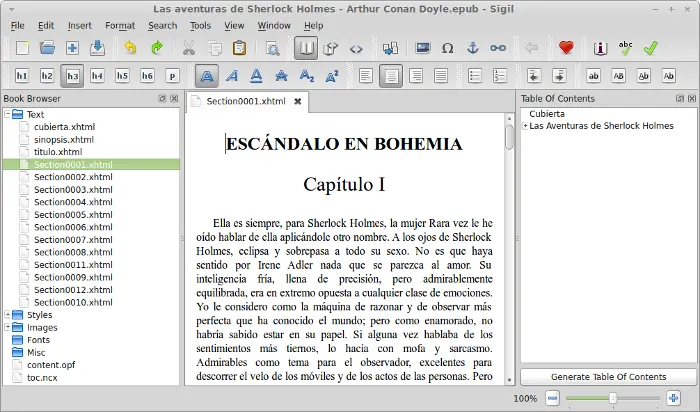This screenshot has height=412, width=700.
Task: Insert a numbered list
Action: click(500, 76)
